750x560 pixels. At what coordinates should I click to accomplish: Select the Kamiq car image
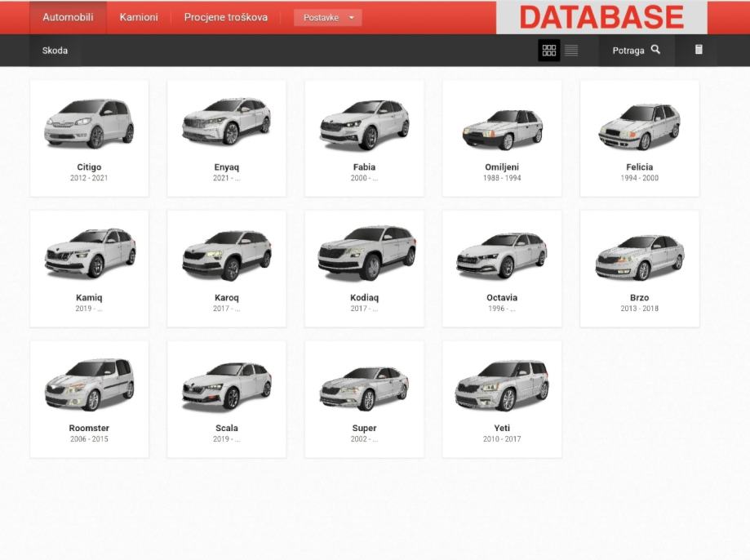tap(90, 253)
